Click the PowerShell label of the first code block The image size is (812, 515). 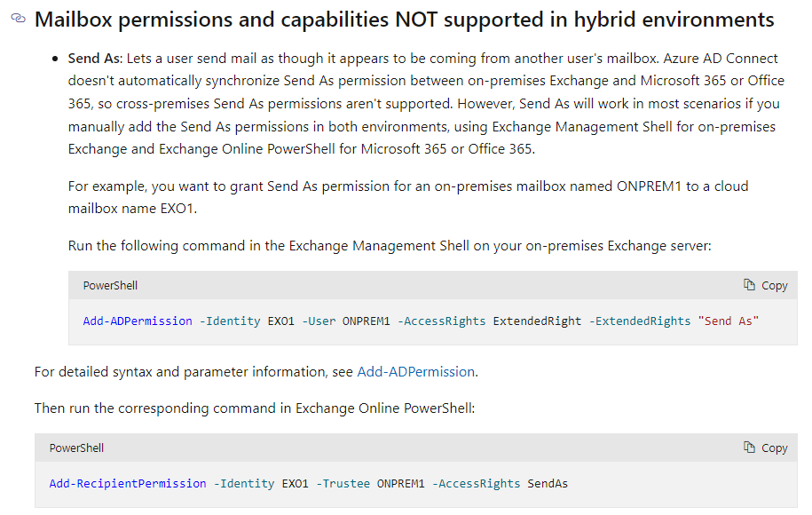[110, 286]
